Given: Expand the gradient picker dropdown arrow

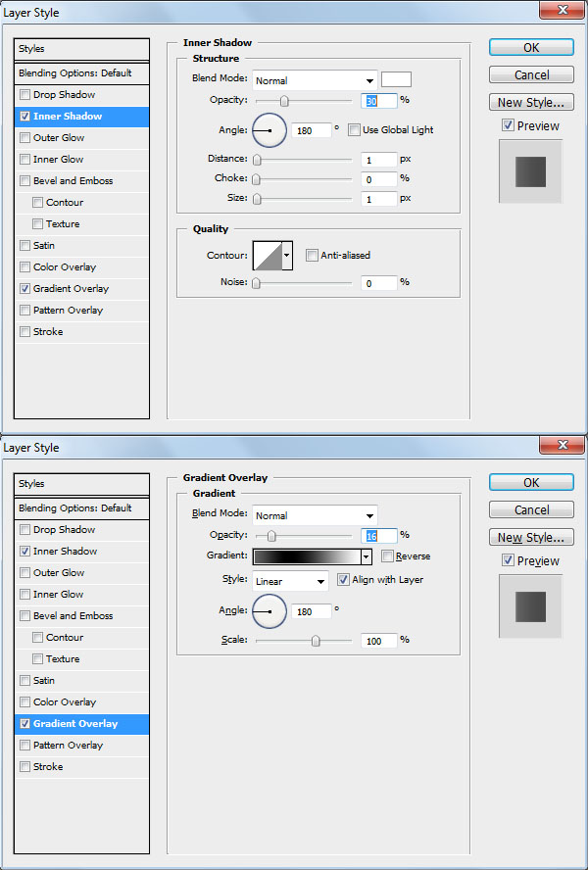Looking at the screenshot, I should pyautogui.click(x=366, y=556).
